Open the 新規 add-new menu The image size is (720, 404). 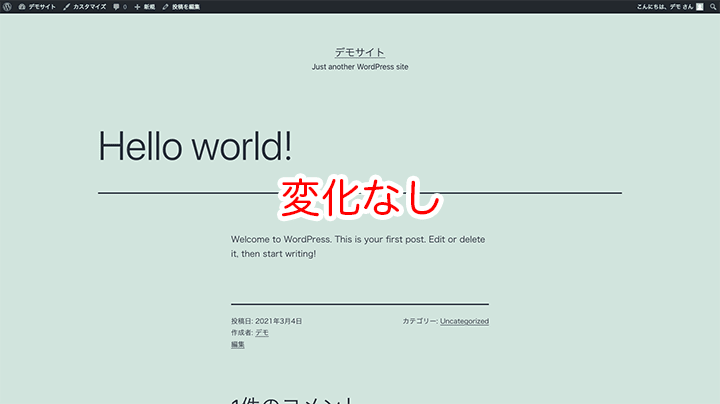[x=145, y=6]
